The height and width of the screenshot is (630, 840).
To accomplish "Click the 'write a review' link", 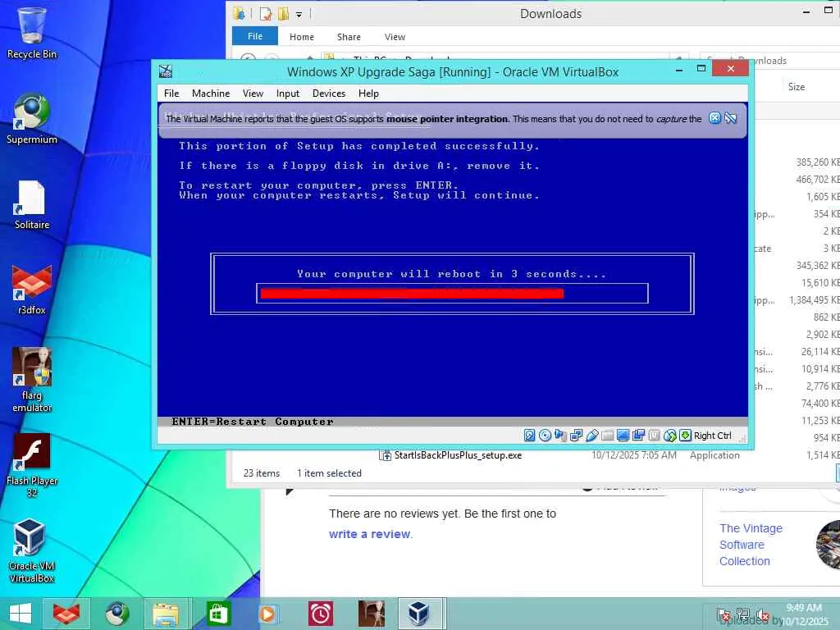I will 370,534.
